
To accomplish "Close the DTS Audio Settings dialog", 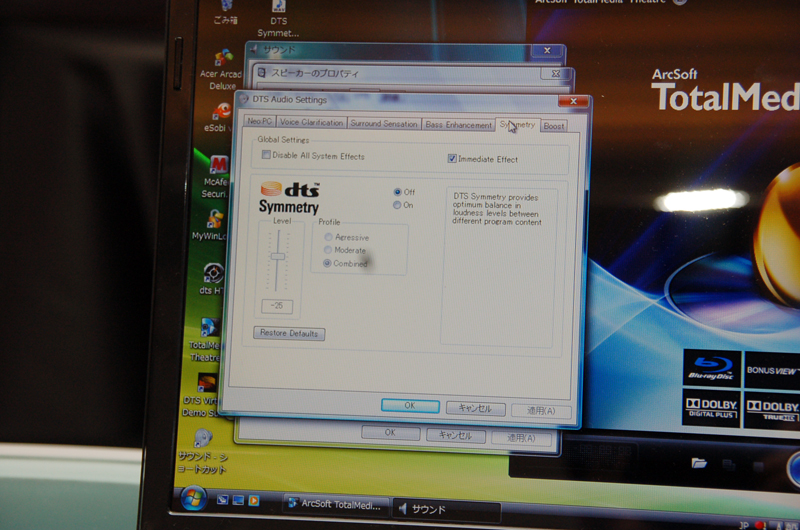I will (x=573, y=101).
